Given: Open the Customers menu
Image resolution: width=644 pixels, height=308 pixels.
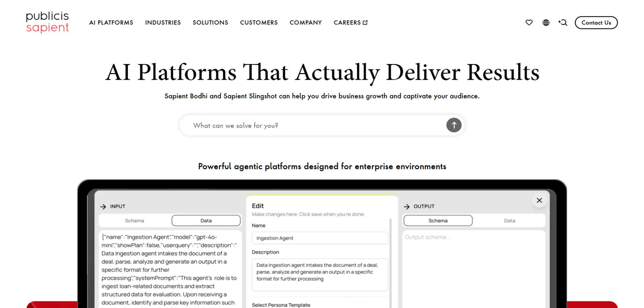Looking at the screenshot, I should click(x=259, y=22).
